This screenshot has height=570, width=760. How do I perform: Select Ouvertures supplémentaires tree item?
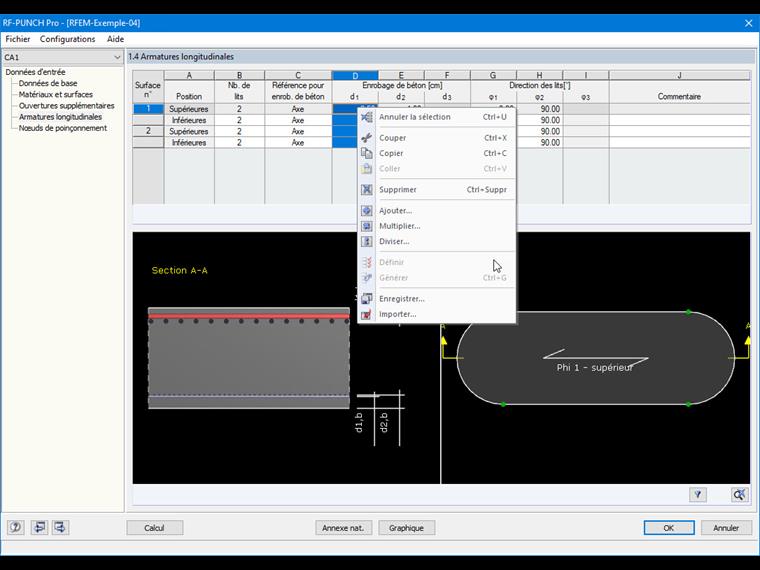click(x=66, y=106)
